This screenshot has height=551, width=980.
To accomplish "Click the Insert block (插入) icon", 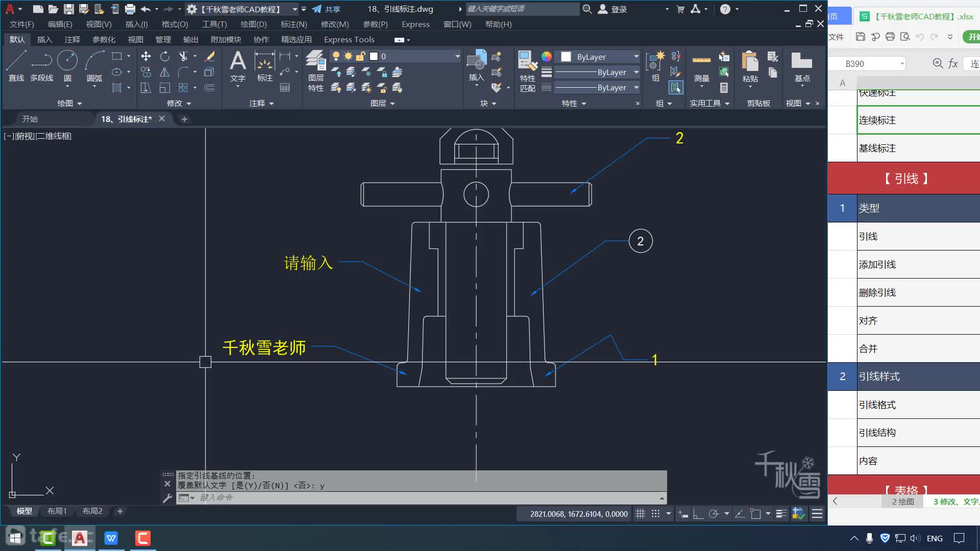I will click(476, 65).
